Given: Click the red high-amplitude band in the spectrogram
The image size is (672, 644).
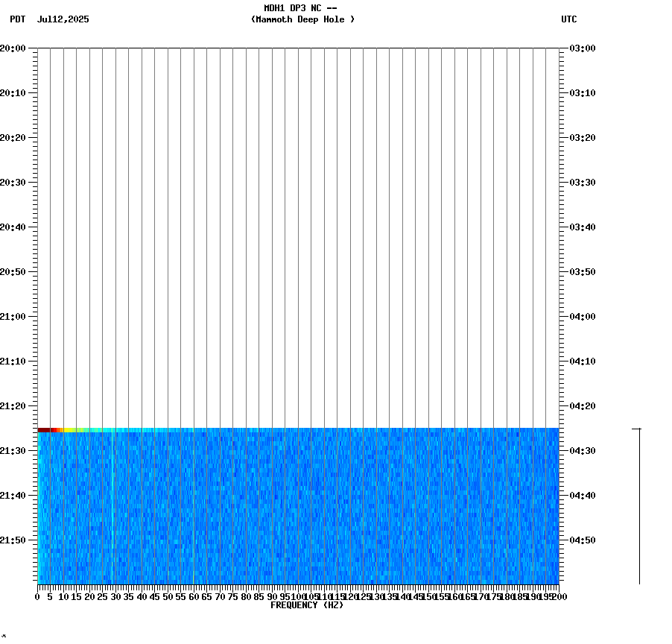Looking at the screenshot, I should point(45,430).
